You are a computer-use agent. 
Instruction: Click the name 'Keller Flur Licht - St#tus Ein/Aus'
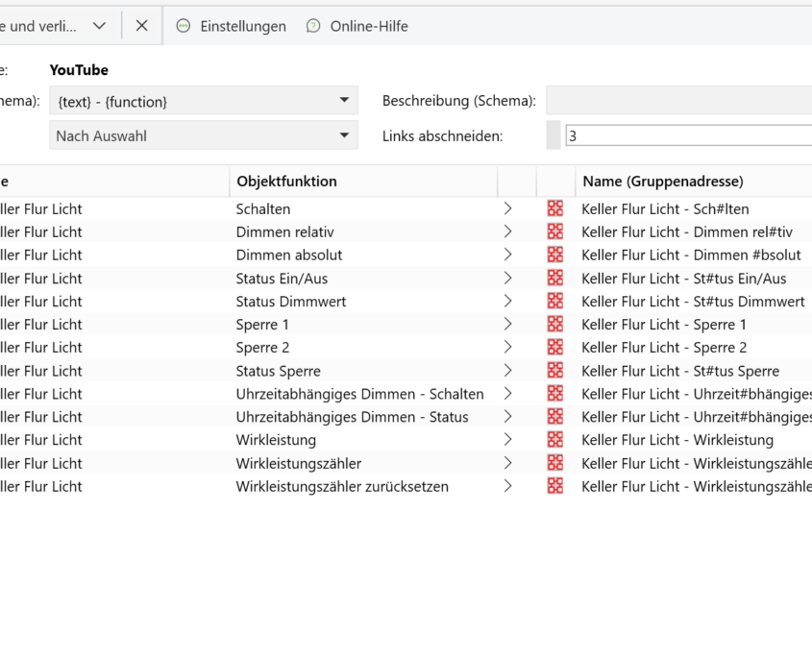pyautogui.click(x=683, y=279)
